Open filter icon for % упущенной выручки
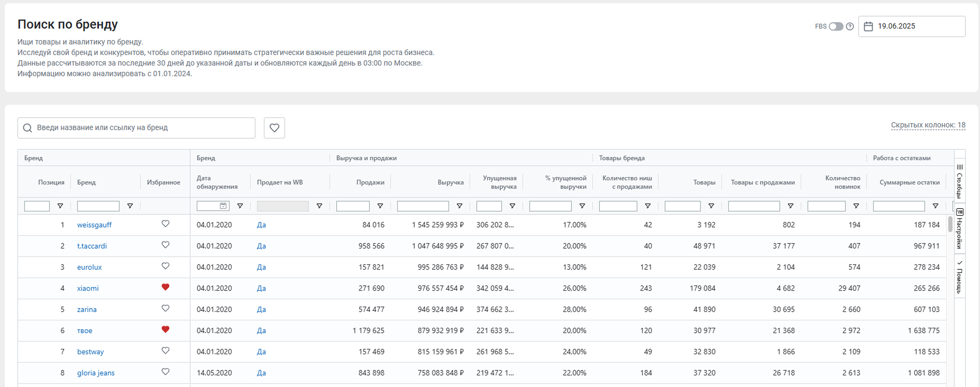 point(582,206)
